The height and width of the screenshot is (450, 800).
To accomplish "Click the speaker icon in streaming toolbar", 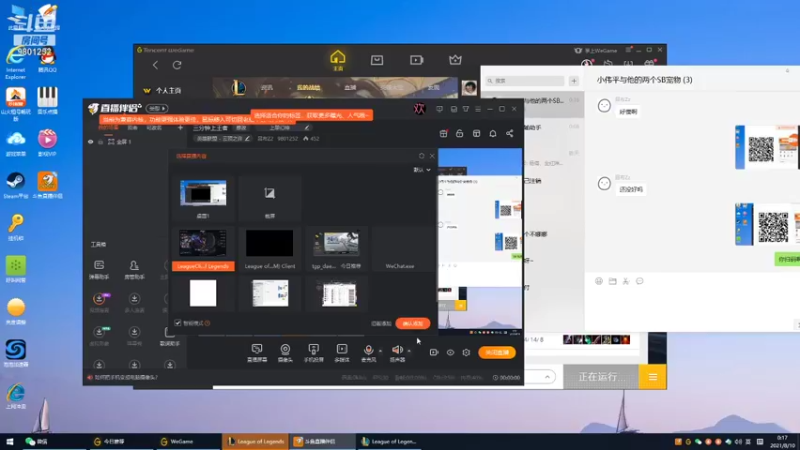I will point(397,352).
